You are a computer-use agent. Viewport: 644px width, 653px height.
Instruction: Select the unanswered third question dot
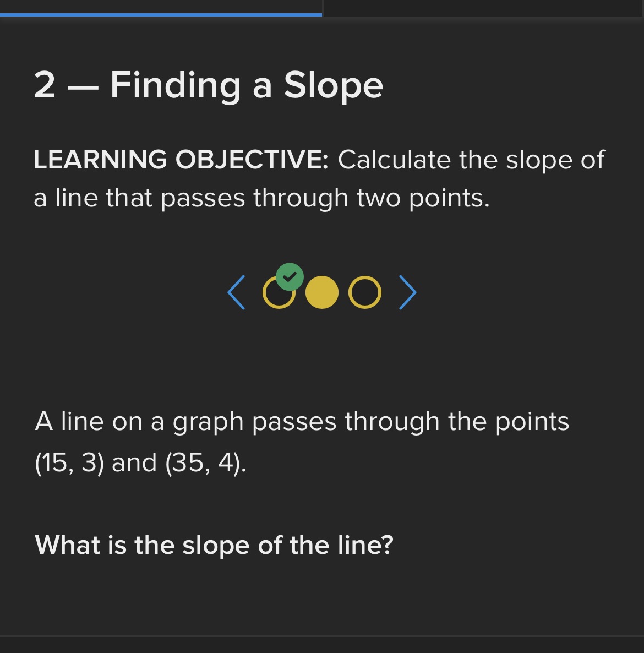pyautogui.click(x=364, y=292)
